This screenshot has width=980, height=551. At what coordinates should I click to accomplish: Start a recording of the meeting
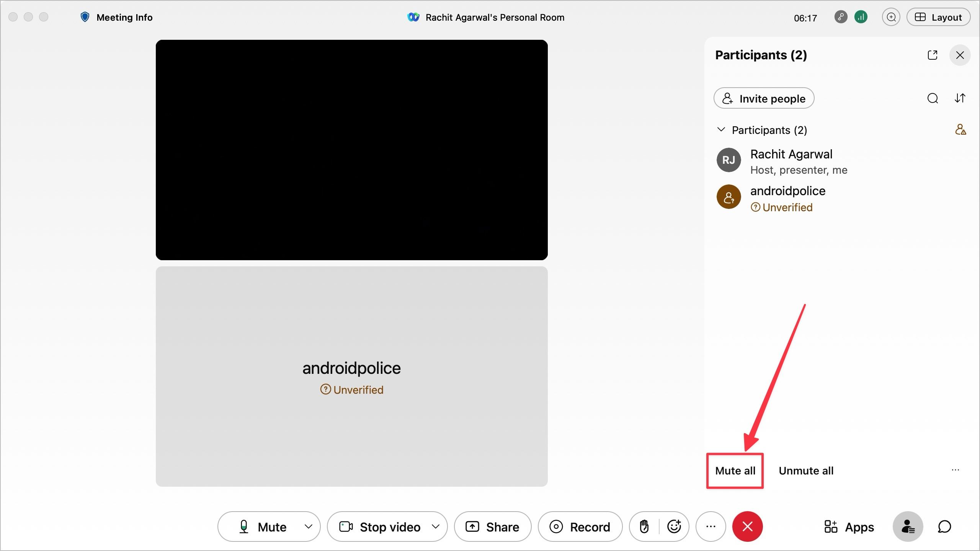tap(580, 527)
